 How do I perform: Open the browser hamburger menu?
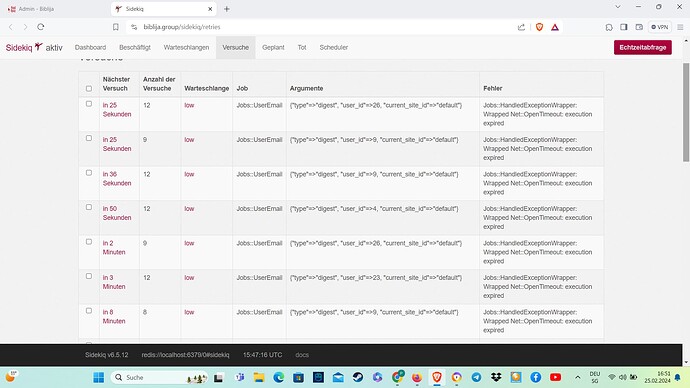680,27
